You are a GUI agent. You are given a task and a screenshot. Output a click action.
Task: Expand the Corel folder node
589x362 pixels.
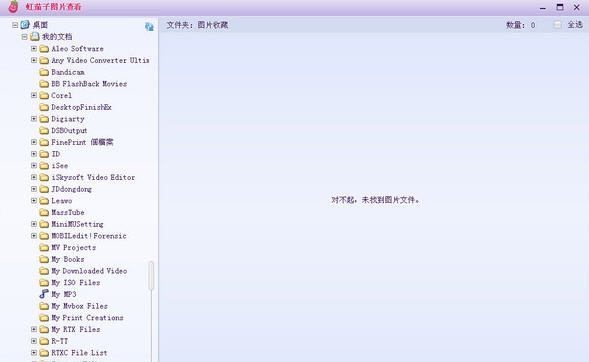[34, 95]
